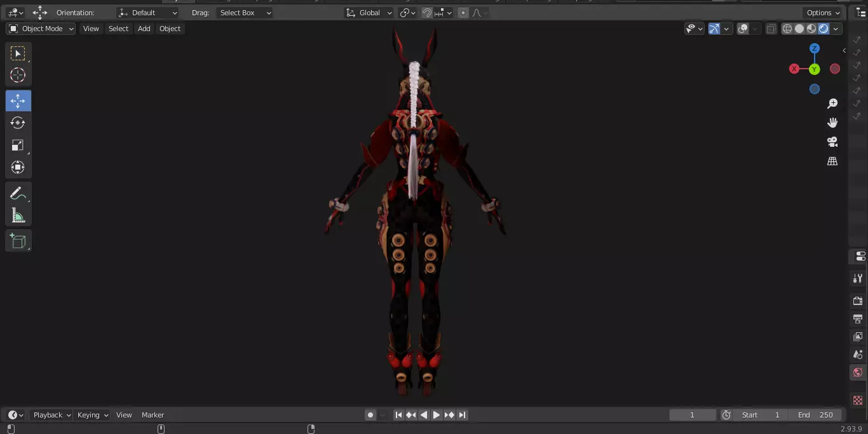
Task: Open the Drag Select Box dropdown
Action: (x=244, y=13)
